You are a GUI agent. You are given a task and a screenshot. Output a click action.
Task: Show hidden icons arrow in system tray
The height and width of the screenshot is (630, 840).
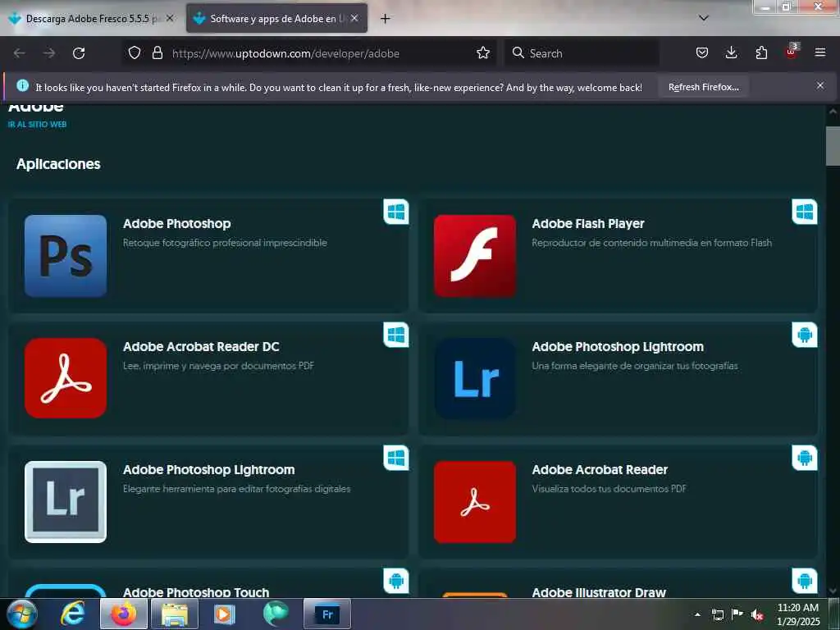click(x=697, y=614)
